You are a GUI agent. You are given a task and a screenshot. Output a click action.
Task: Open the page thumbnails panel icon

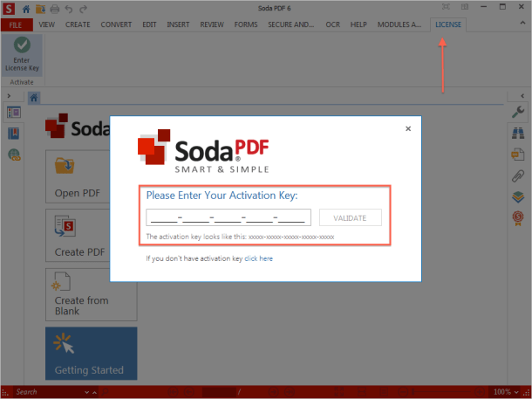point(14,113)
